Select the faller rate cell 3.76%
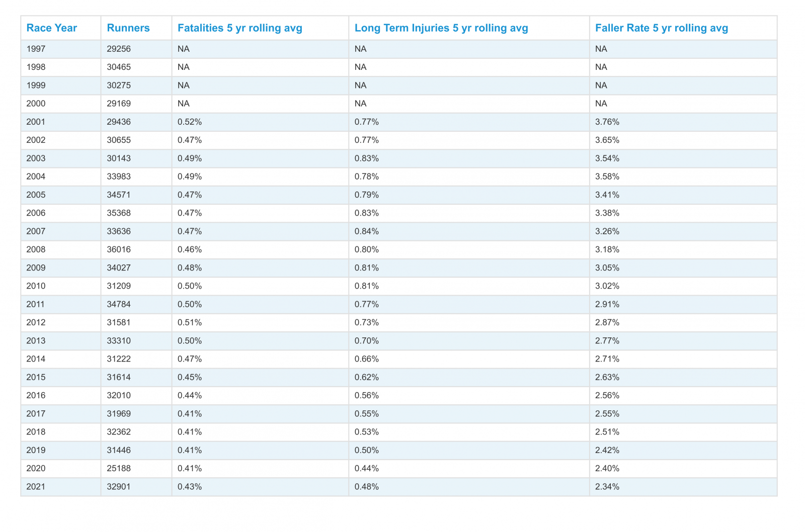The width and height of the screenshot is (805, 532). [607, 122]
